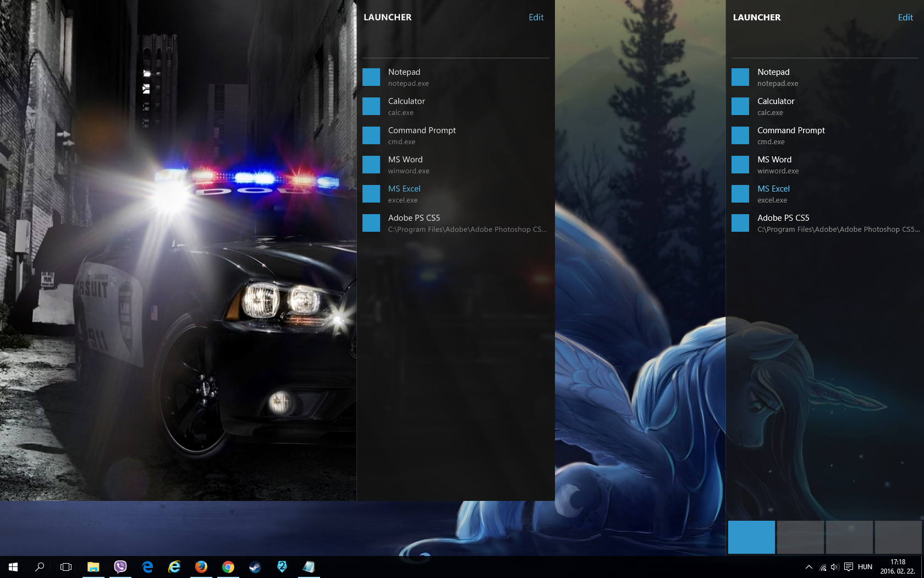Open Steam from the taskbar
The image size is (924, 578).
click(x=255, y=566)
